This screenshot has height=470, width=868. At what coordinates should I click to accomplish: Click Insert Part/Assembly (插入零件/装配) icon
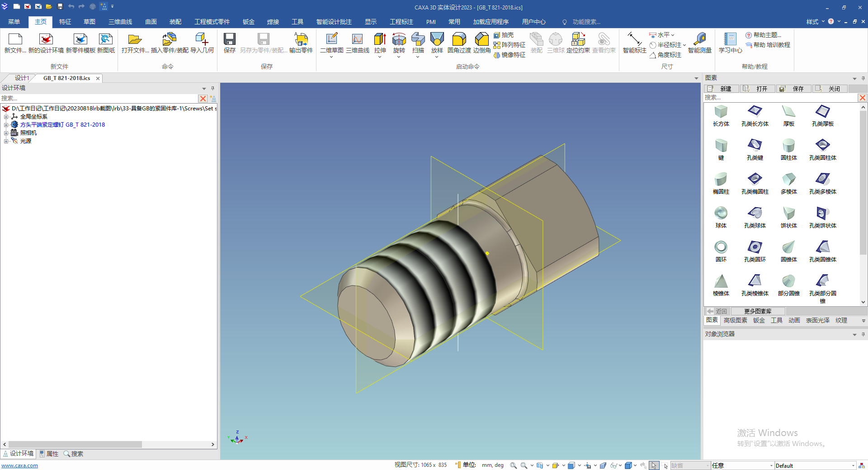[x=170, y=39]
